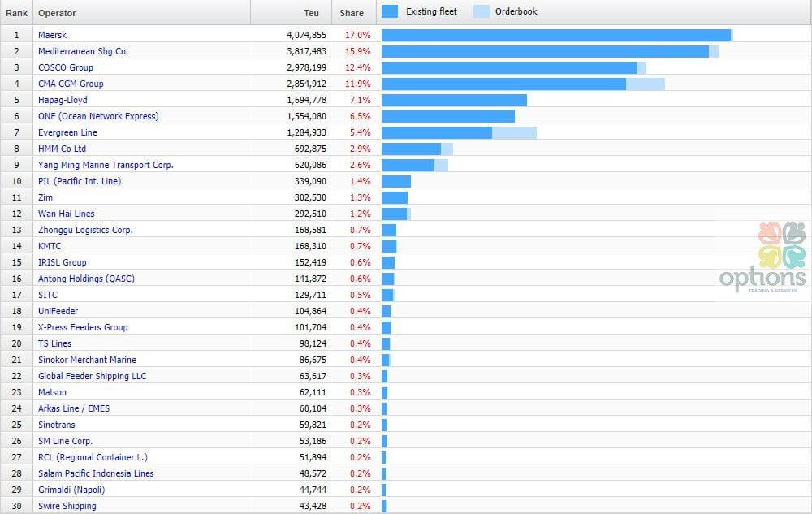Select the Teu value 4,074,855
Image resolution: width=812 pixels, height=514 pixels.
coord(307,35)
